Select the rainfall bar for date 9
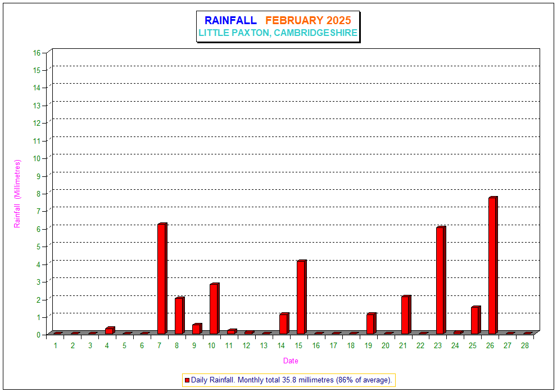This screenshot has height=392, width=557. point(197,329)
